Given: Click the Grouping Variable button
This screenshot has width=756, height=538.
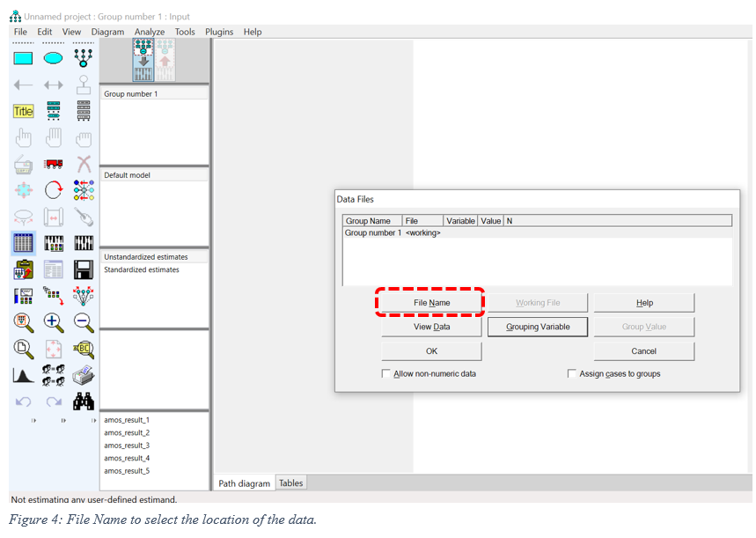Looking at the screenshot, I should [x=538, y=327].
